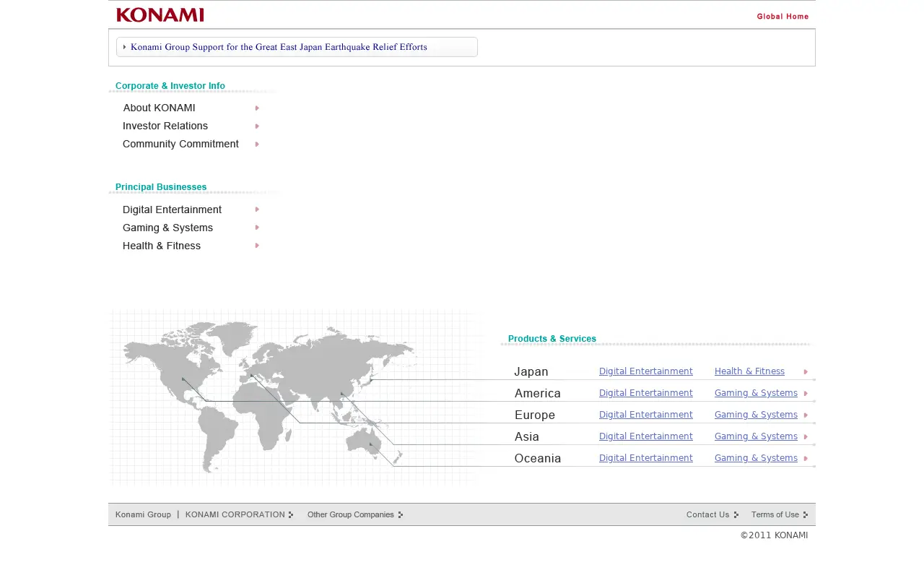The image size is (924, 578).
Task: Open Asia Digital Entertainment link
Action: point(646,436)
